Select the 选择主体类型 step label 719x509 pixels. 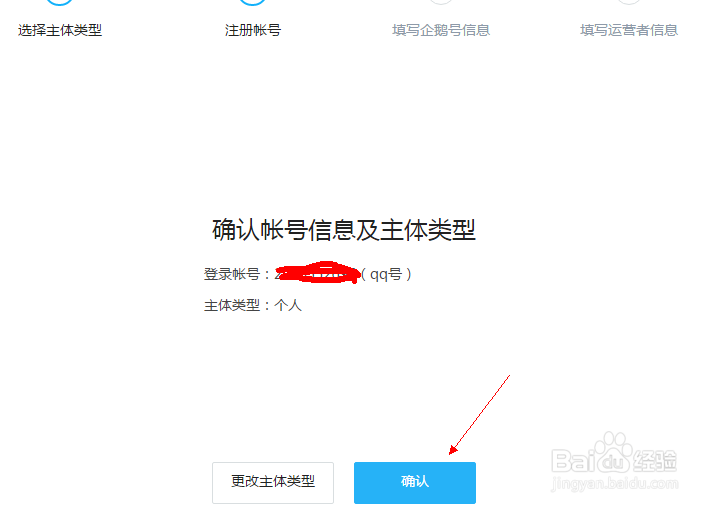coord(60,30)
